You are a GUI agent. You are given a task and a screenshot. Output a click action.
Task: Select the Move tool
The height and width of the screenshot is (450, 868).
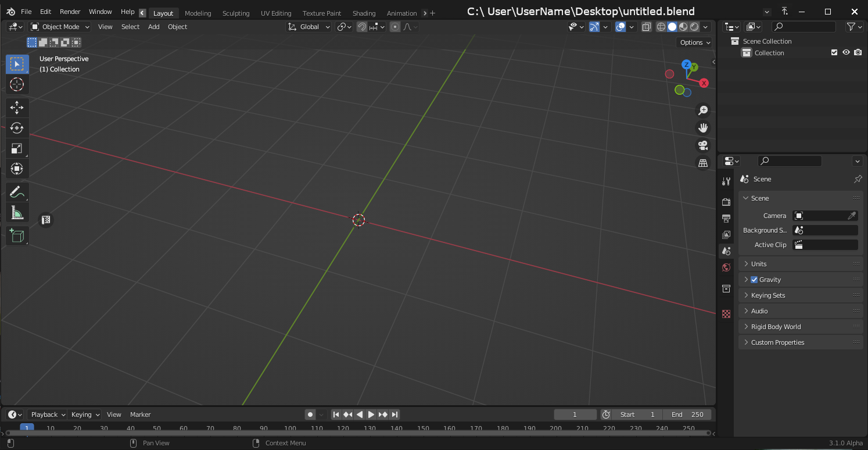[x=17, y=108]
